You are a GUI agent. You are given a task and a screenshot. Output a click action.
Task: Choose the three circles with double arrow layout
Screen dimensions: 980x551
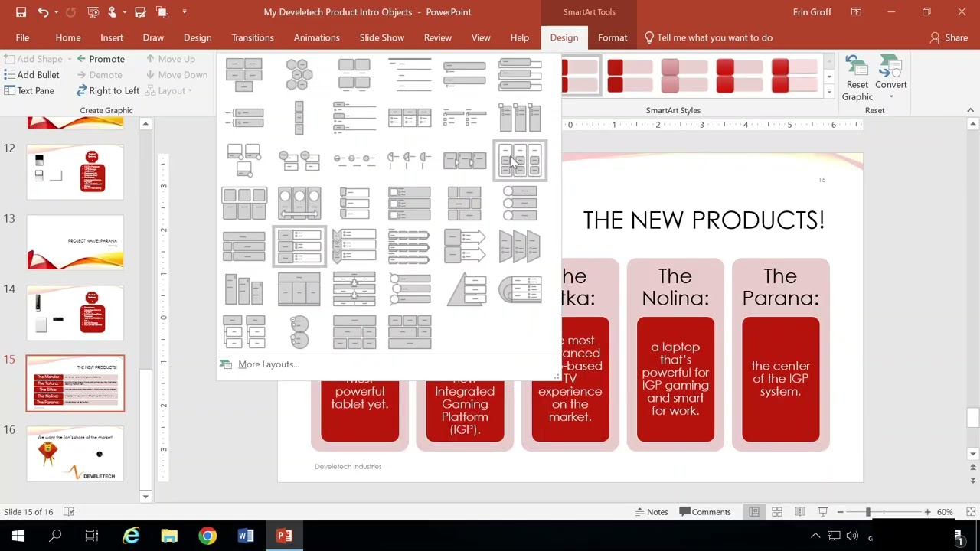click(x=299, y=203)
